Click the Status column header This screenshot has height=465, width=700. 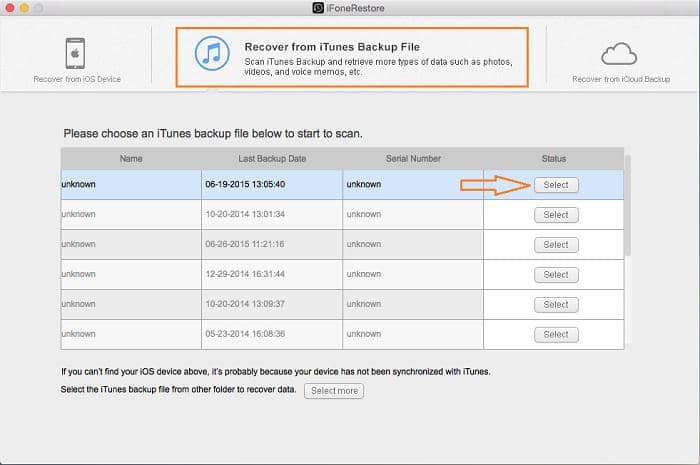point(554,158)
